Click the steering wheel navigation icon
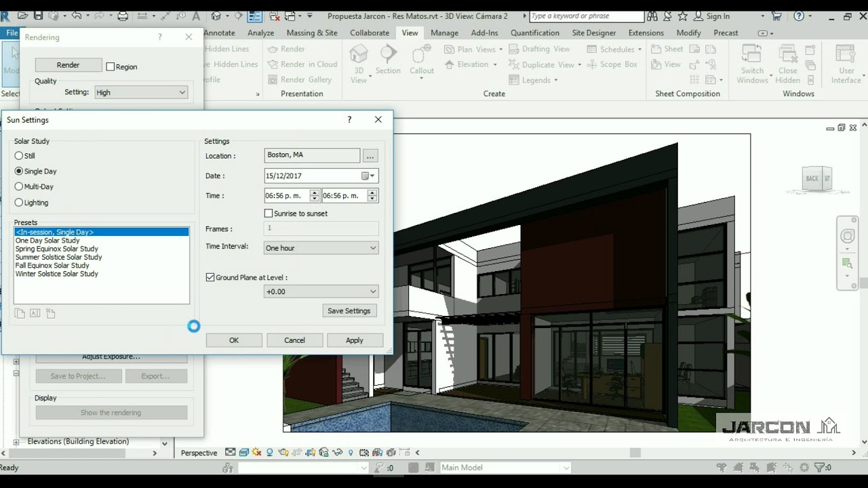 pyautogui.click(x=848, y=236)
